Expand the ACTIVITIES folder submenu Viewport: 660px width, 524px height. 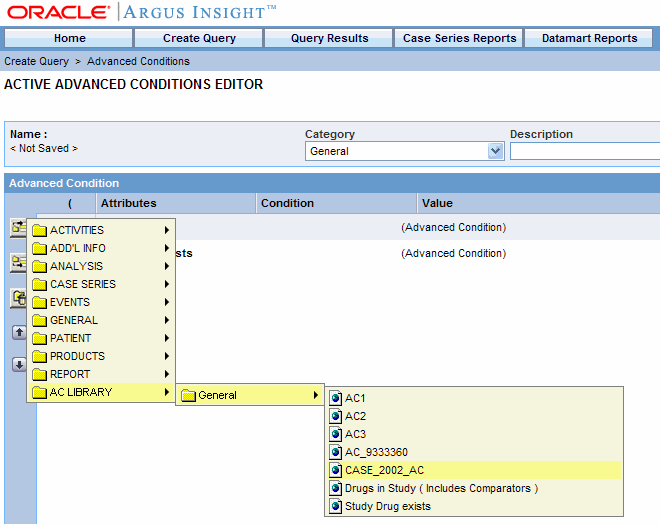77,230
